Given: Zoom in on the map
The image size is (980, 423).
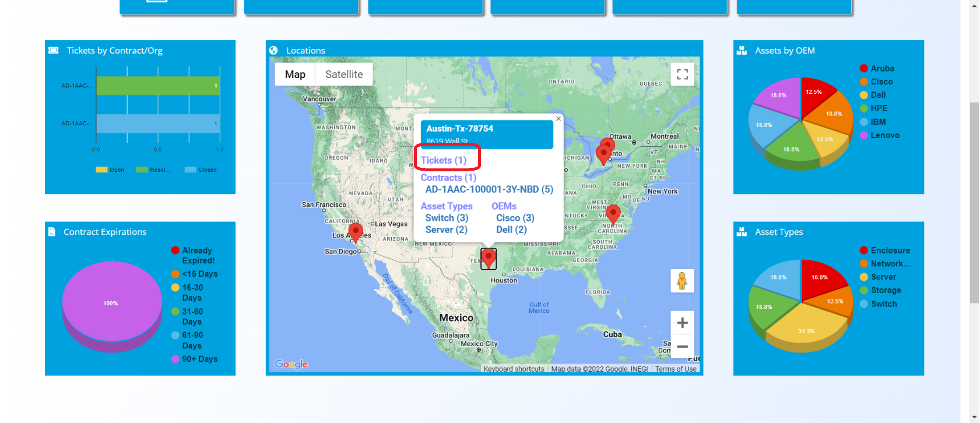Looking at the screenshot, I should (x=682, y=323).
